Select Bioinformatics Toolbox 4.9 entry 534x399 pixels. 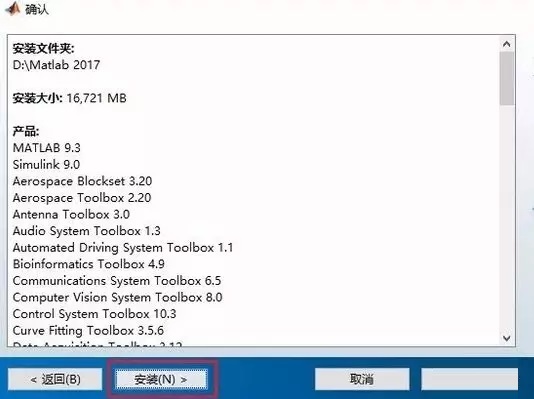click(x=89, y=264)
